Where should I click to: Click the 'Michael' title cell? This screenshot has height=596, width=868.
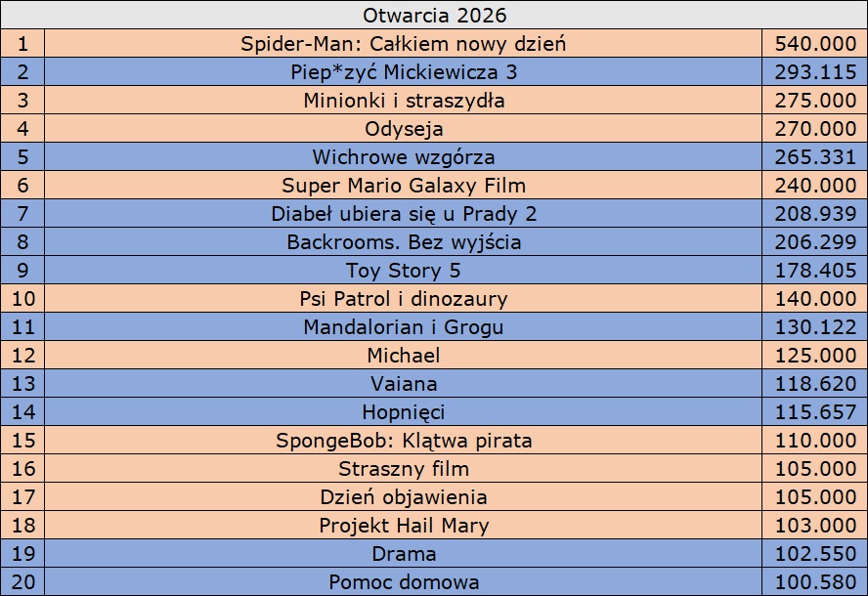coord(403,356)
